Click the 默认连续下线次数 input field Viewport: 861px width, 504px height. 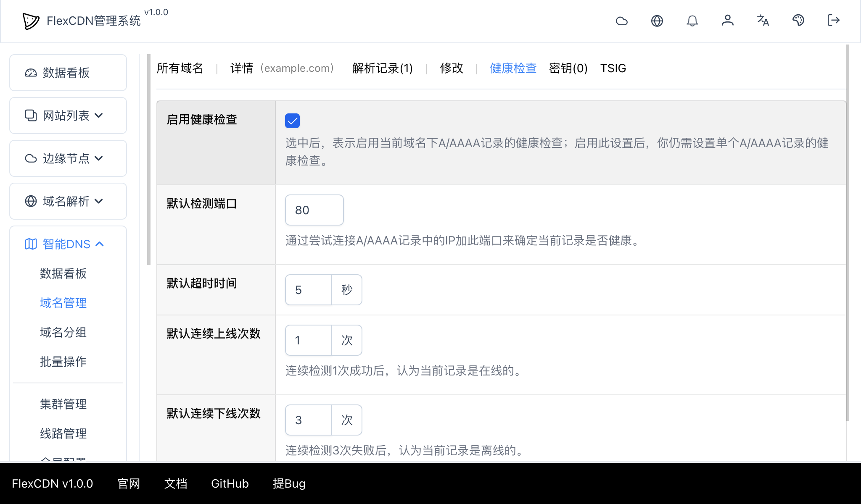click(x=309, y=420)
